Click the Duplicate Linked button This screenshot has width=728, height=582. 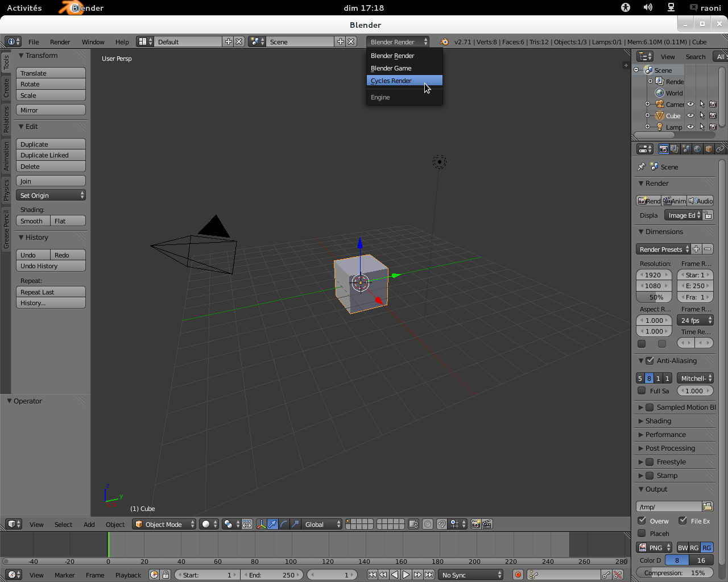[51, 155]
